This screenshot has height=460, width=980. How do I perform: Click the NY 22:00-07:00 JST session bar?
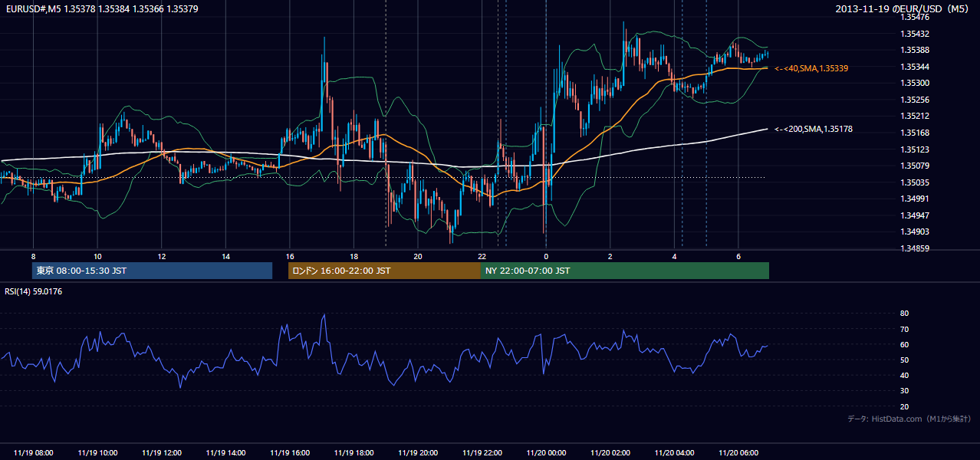[625, 271]
